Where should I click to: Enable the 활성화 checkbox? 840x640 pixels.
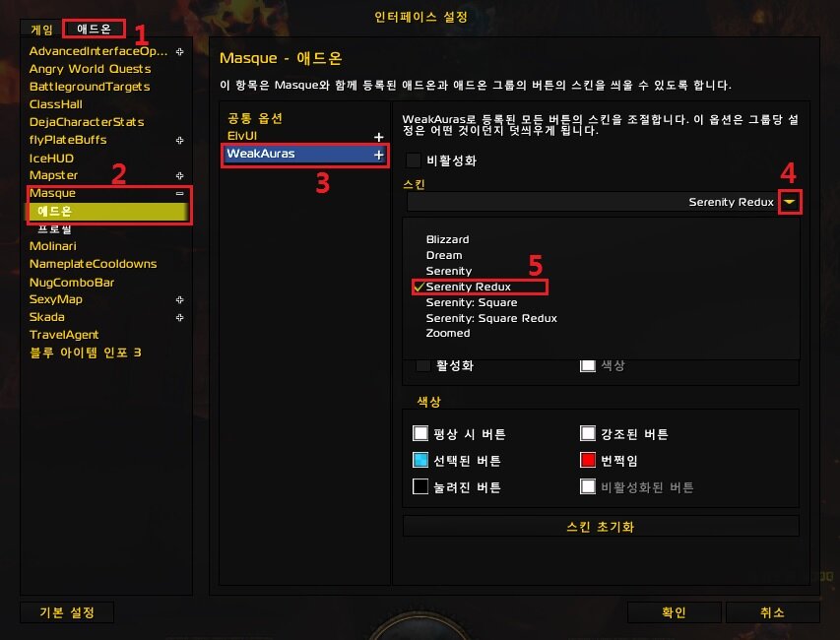tap(423, 366)
